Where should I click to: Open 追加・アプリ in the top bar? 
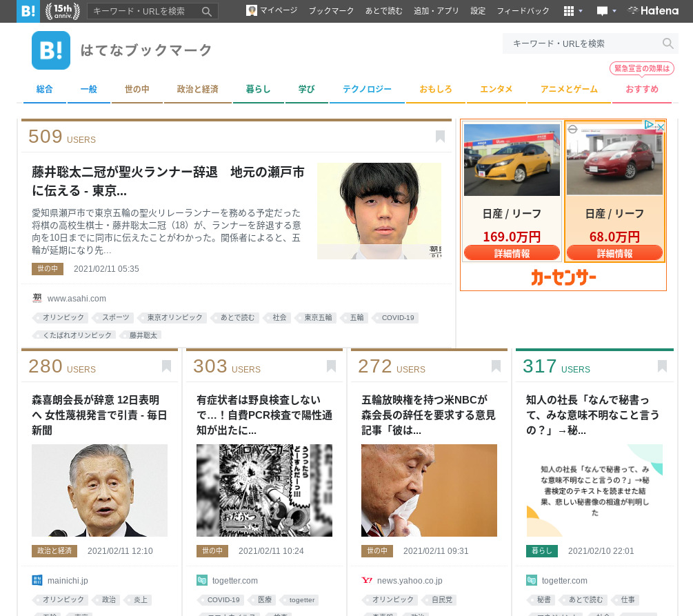(436, 10)
